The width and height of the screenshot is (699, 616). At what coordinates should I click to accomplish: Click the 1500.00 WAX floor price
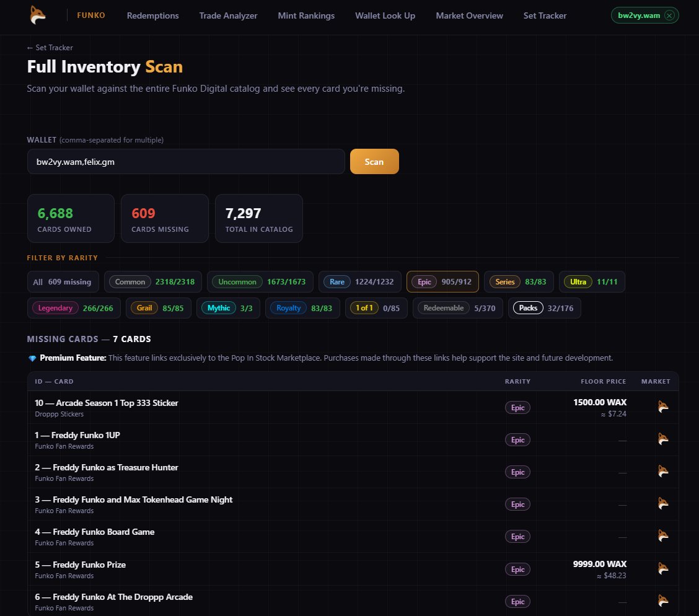pyautogui.click(x=600, y=402)
